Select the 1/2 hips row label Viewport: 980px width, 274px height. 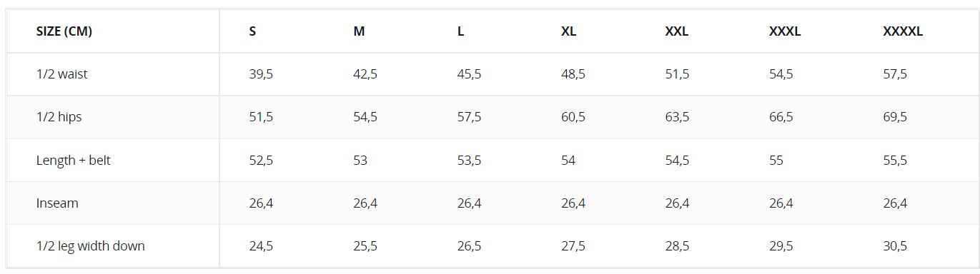[x=59, y=117]
